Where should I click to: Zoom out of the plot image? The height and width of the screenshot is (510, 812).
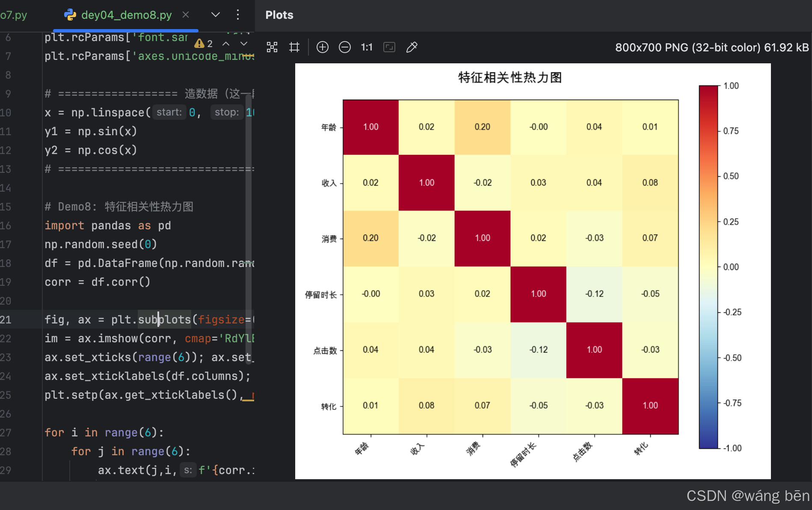click(345, 47)
